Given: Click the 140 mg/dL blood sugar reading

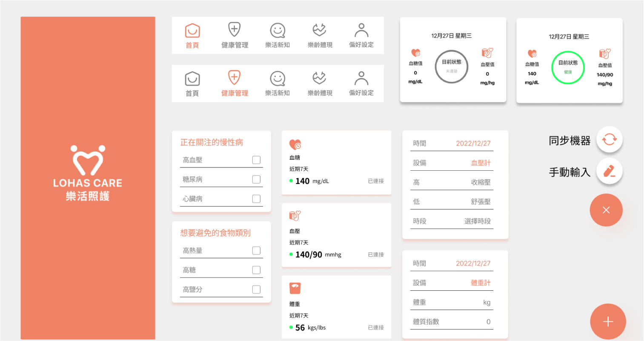Looking at the screenshot, I should coord(312,181).
